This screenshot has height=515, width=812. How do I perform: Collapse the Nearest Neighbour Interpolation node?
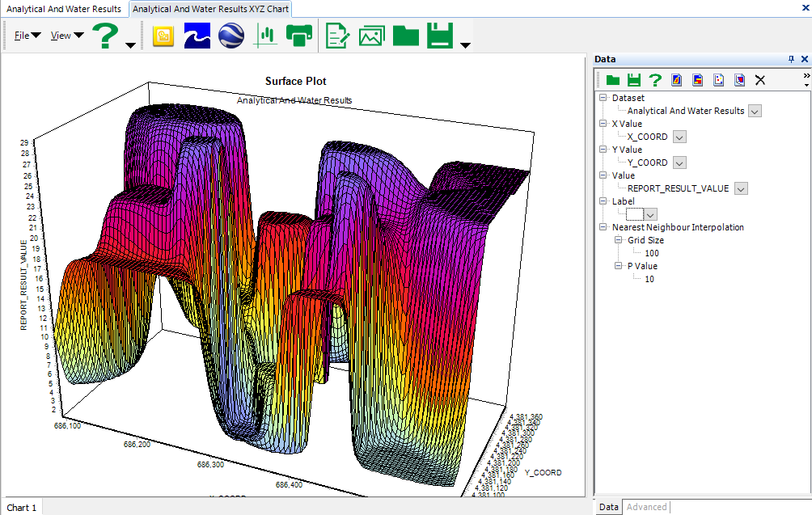click(603, 227)
